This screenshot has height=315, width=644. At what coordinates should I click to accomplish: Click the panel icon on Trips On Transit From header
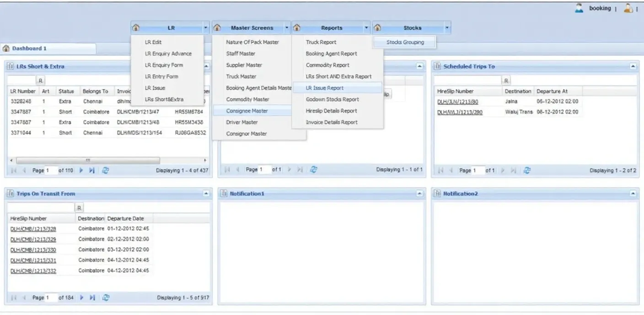[x=10, y=193]
